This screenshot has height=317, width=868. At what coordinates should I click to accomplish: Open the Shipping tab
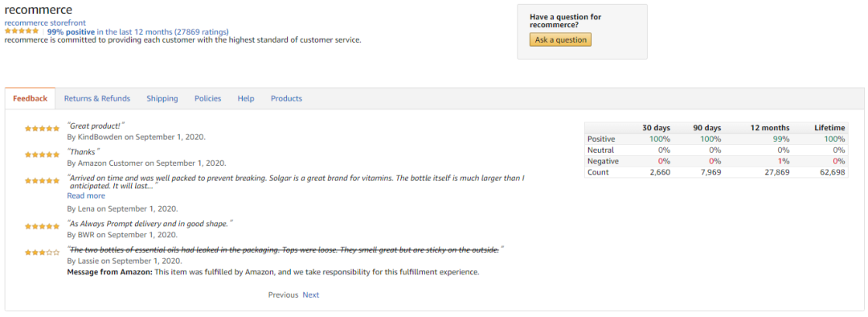coord(162,99)
